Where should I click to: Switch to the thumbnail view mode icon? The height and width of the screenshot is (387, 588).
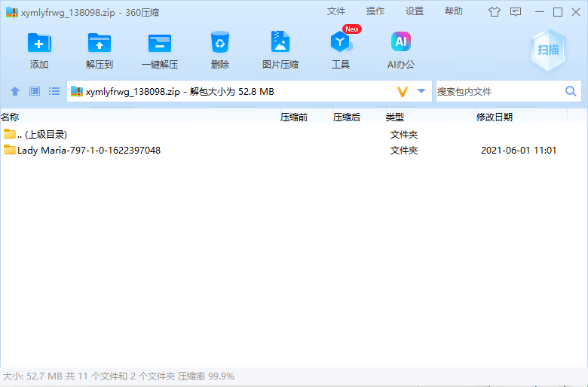pos(35,91)
